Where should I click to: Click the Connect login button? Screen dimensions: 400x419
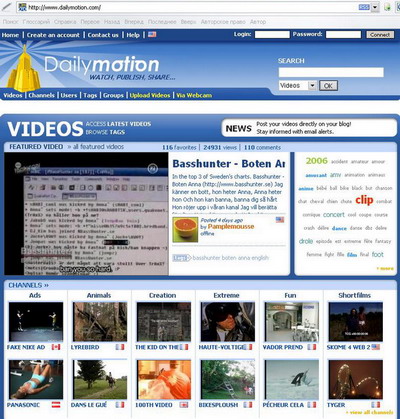coord(380,35)
